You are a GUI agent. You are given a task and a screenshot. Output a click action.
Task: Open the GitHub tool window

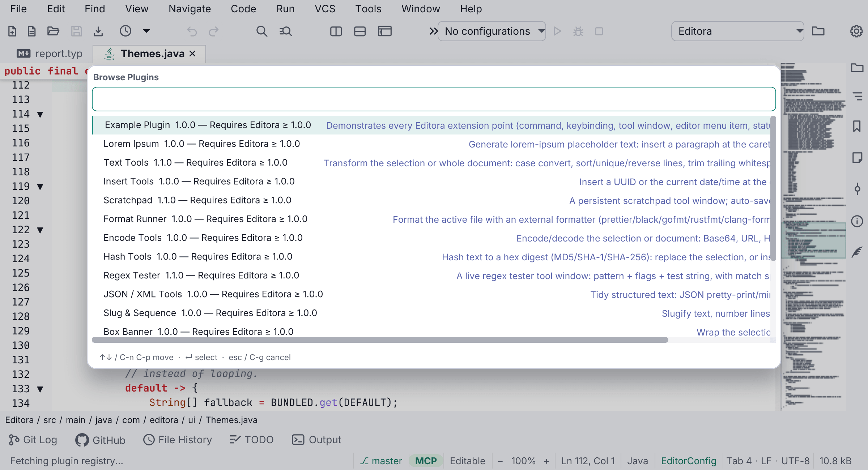100,440
